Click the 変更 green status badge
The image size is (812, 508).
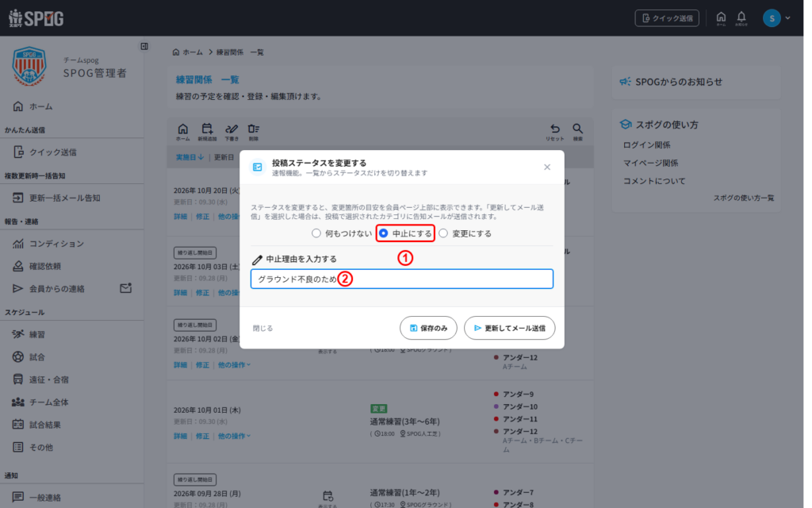[x=378, y=409]
